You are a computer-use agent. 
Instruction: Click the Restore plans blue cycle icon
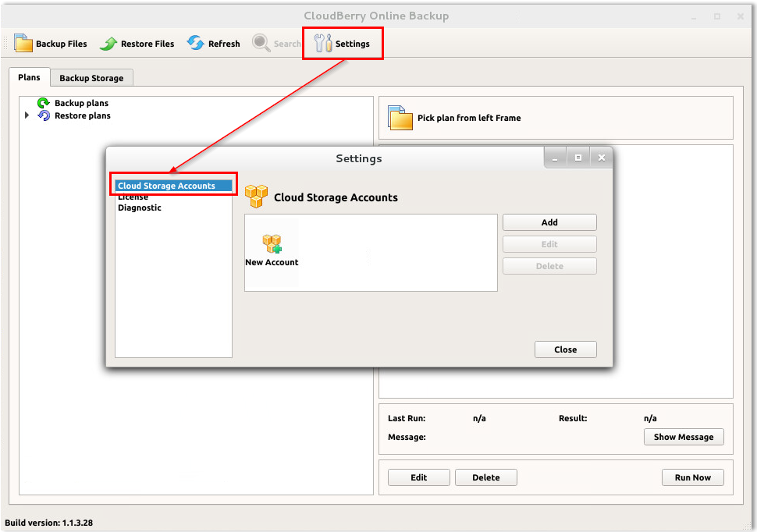point(44,115)
